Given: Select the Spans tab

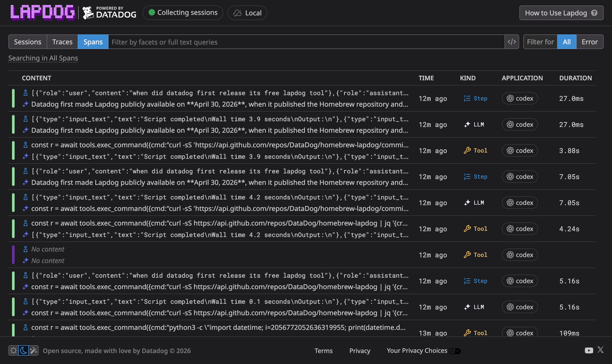Looking at the screenshot, I should [93, 42].
